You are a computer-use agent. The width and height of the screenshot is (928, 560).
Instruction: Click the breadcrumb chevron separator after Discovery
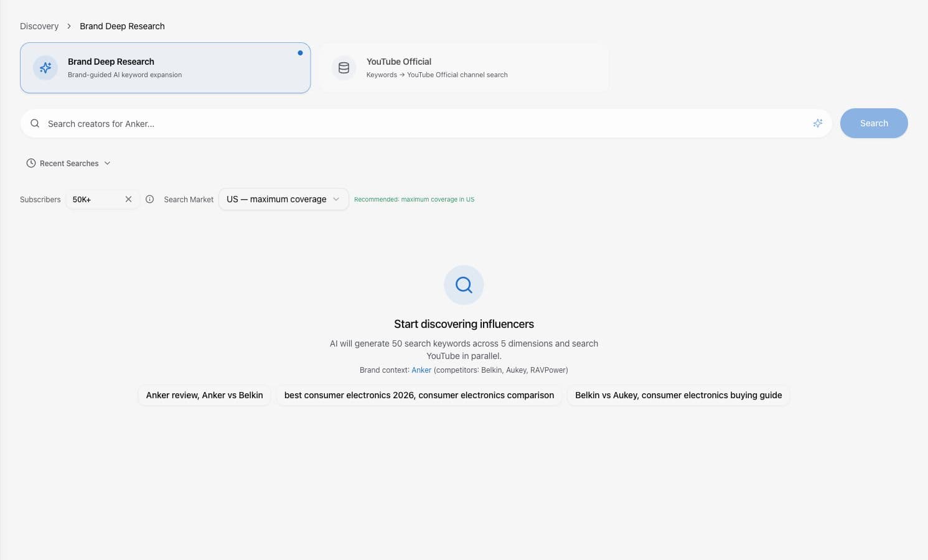[x=69, y=26]
